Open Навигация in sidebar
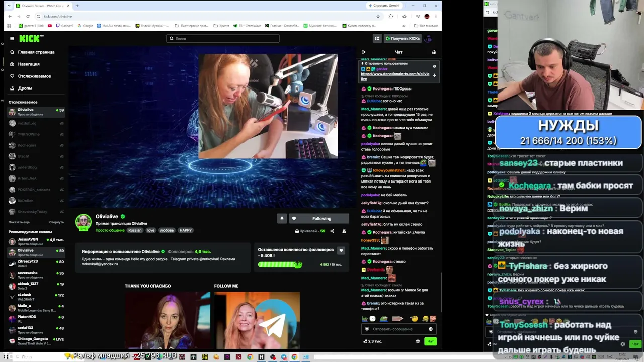Viewport: 644px width, 362px height. (29, 64)
